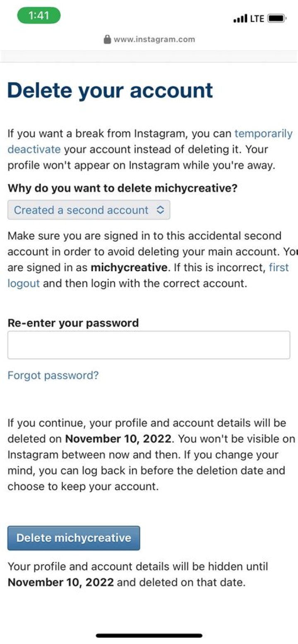Tap the battery icon in status bar
The image size is (298, 644).
coord(276,19)
